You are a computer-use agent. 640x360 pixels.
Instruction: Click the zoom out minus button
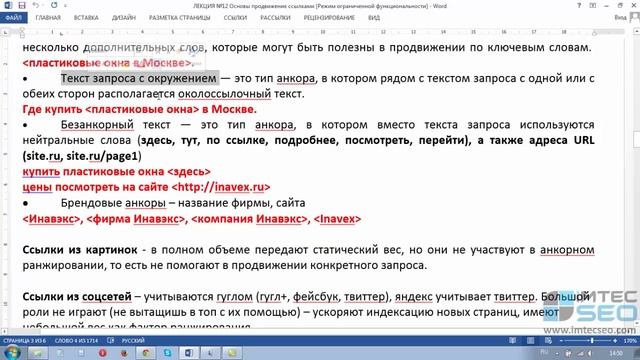pos(561,340)
